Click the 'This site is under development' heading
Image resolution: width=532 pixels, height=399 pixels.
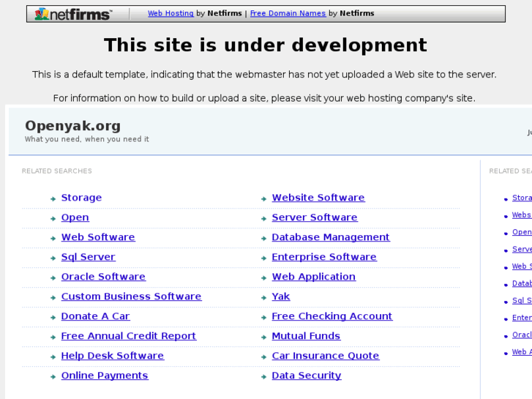tap(266, 45)
